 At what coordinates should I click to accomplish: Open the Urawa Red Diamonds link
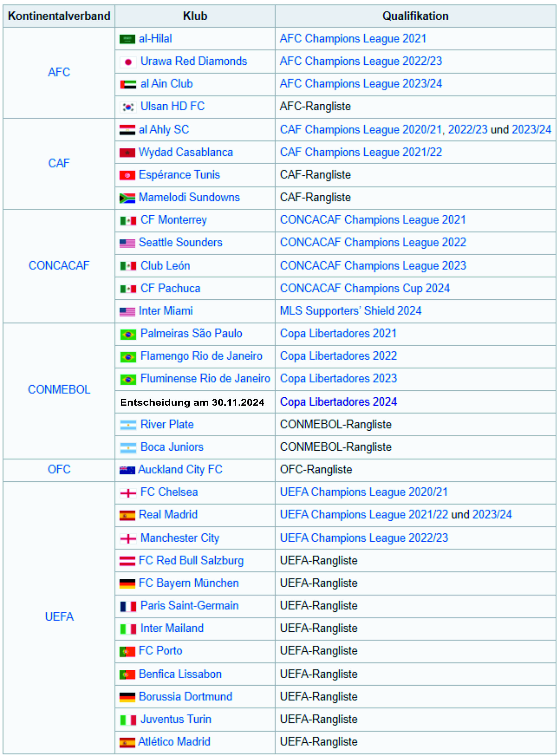pos(194,61)
